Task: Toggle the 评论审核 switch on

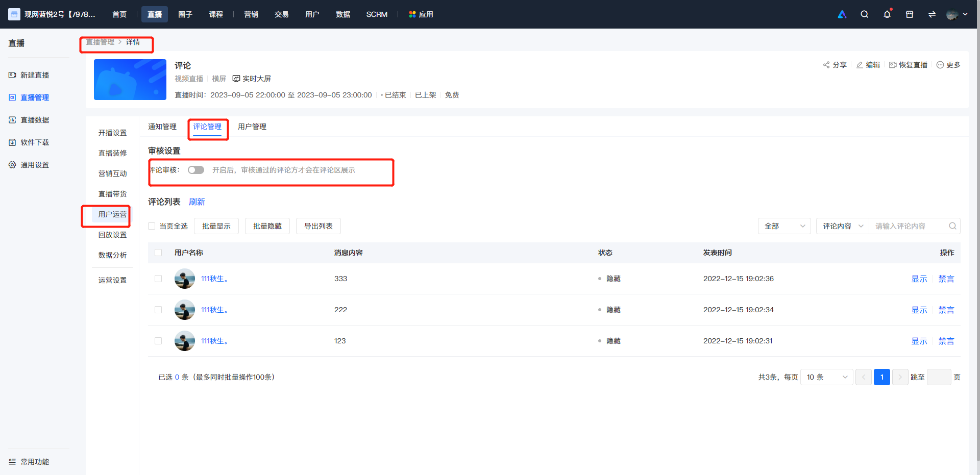Action: (x=196, y=170)
